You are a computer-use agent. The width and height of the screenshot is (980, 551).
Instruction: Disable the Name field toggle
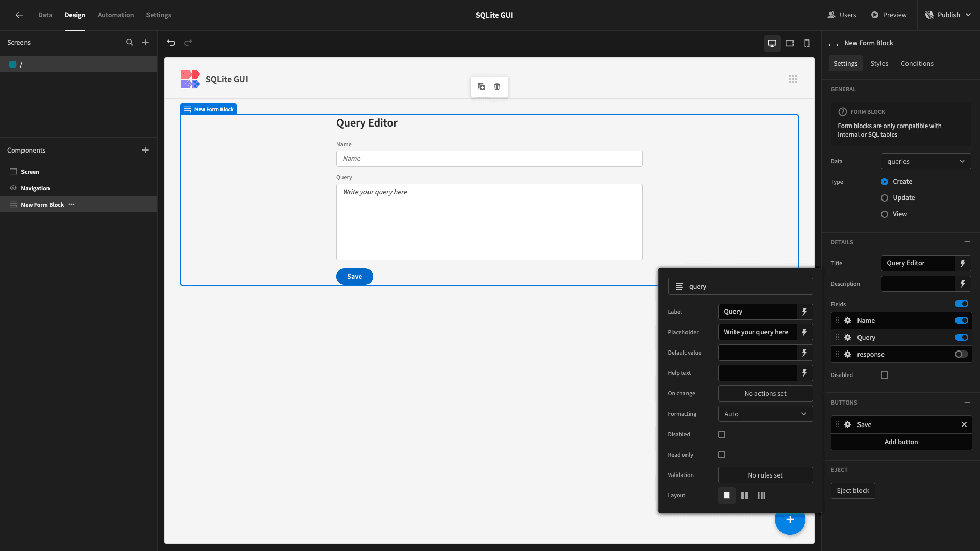[962, 320]
